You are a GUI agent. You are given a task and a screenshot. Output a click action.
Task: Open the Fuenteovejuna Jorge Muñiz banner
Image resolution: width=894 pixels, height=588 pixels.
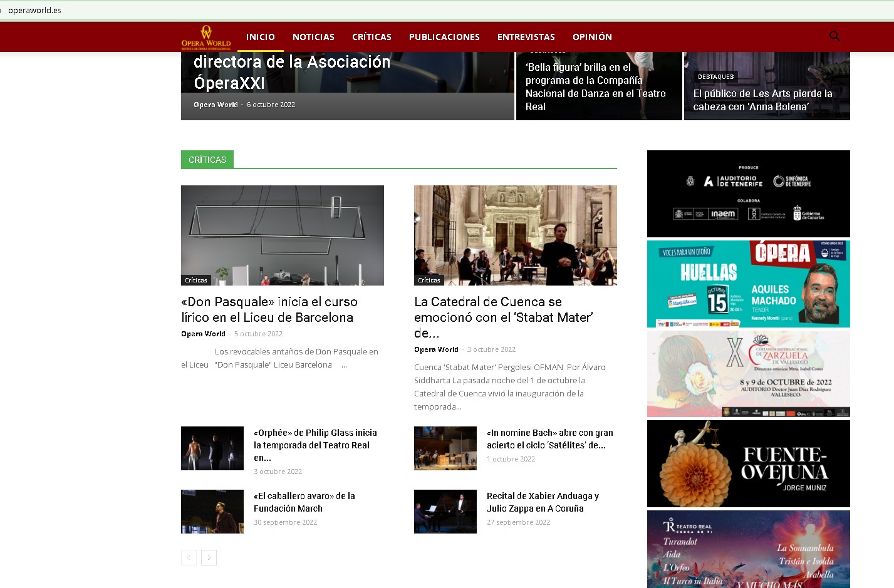749,463
